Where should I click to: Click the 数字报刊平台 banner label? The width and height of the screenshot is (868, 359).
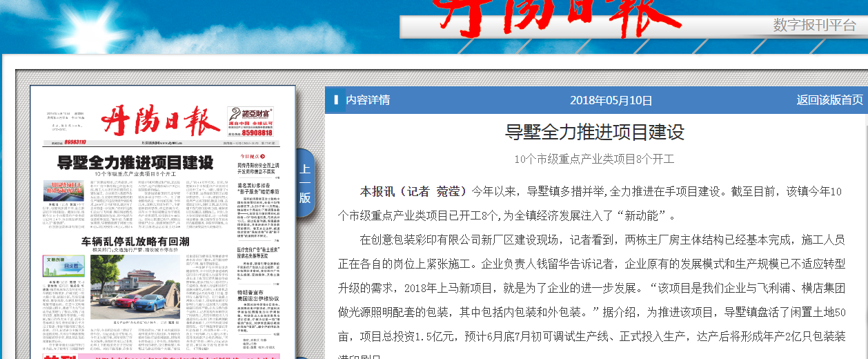(x=814, y=26)
